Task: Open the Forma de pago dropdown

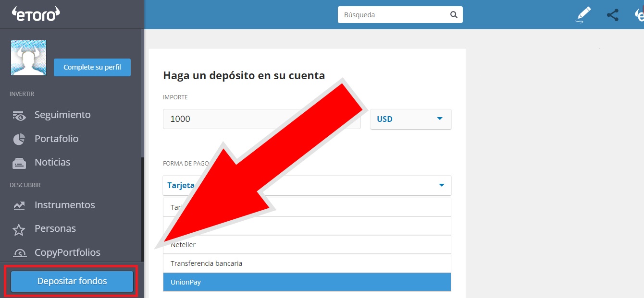Action: click(307, 185)
